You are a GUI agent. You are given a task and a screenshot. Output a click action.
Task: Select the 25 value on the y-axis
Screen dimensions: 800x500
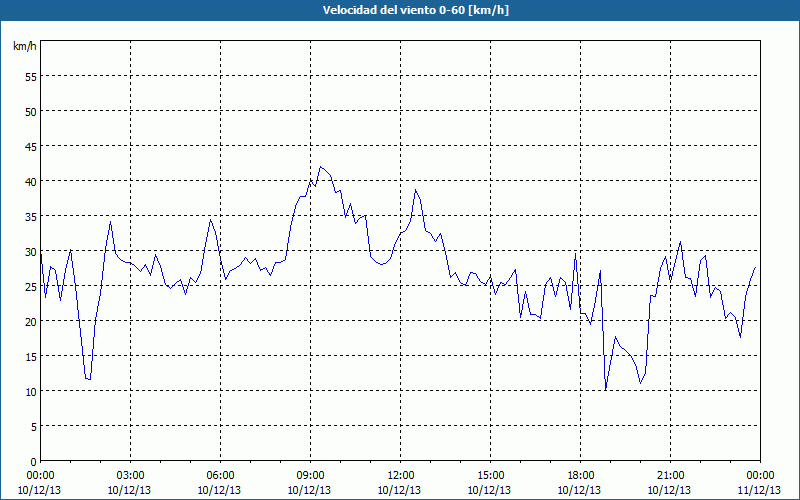31,287
